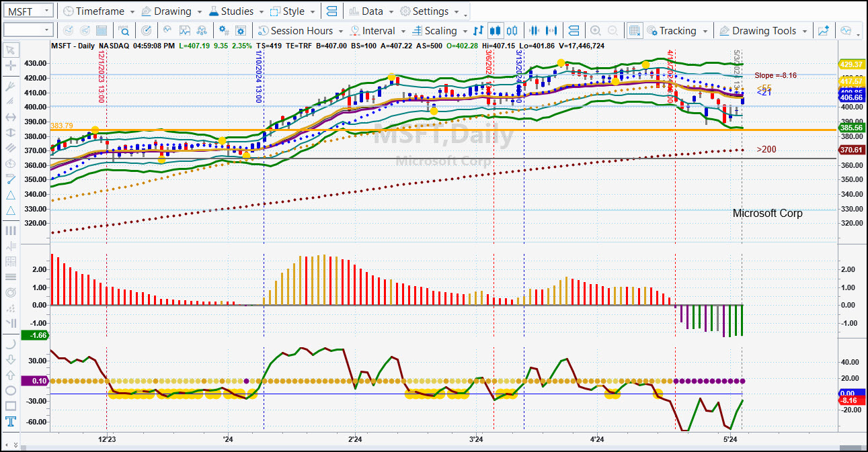The height and width of the screenshot is (452, 868).
Task: Expand the Tracking dropdown
Action: [x=676, y=31]
